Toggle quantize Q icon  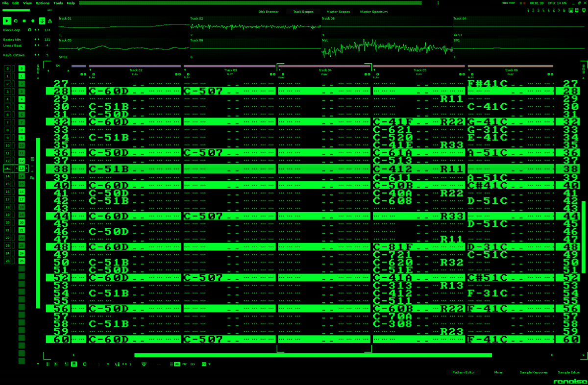point(85,364)
